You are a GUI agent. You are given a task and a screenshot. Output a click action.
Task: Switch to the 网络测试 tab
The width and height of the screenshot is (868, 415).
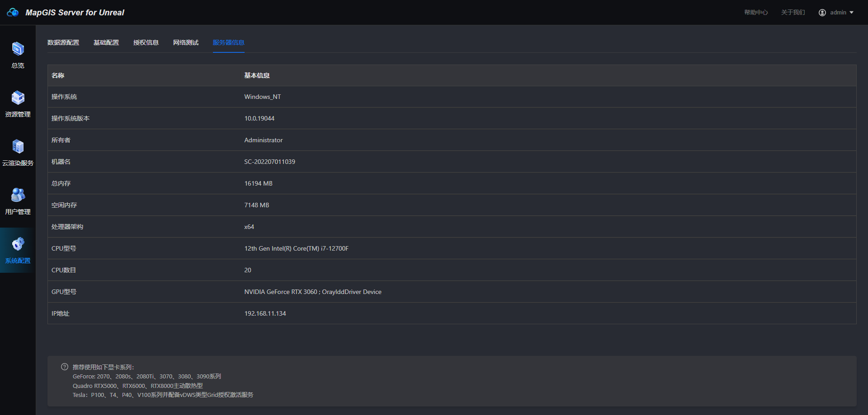pos(186,42)
